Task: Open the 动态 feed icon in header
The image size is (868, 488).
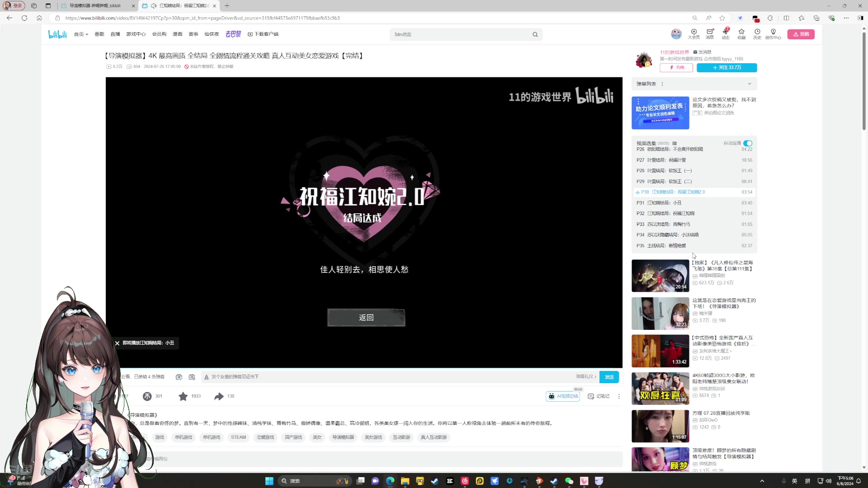Action: click(726, 34)
